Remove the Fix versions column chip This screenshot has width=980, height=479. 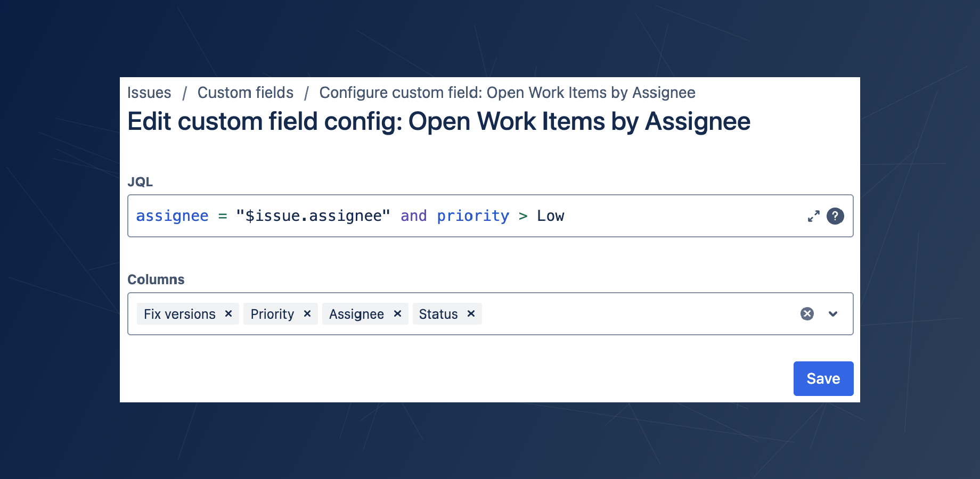point(228,314)
